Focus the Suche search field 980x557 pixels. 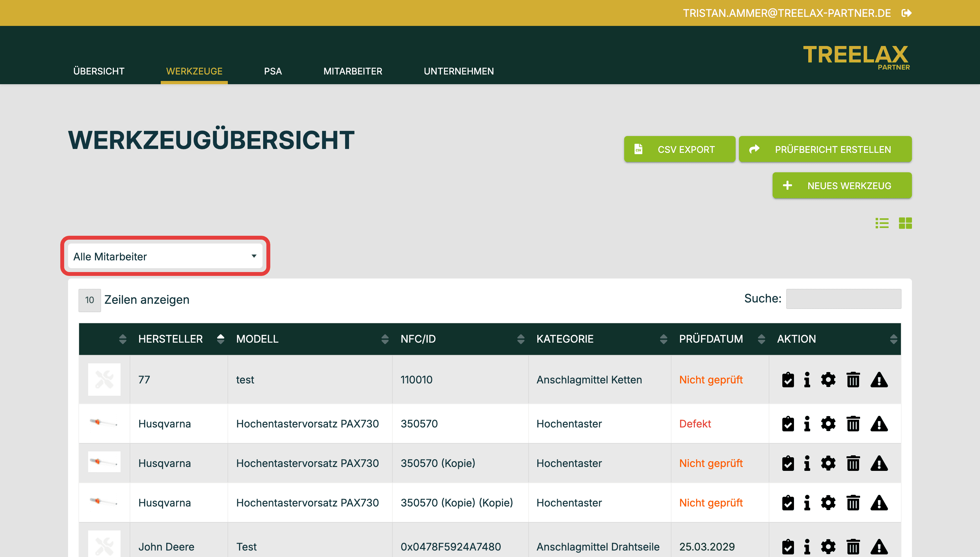(x=843, y=299)
